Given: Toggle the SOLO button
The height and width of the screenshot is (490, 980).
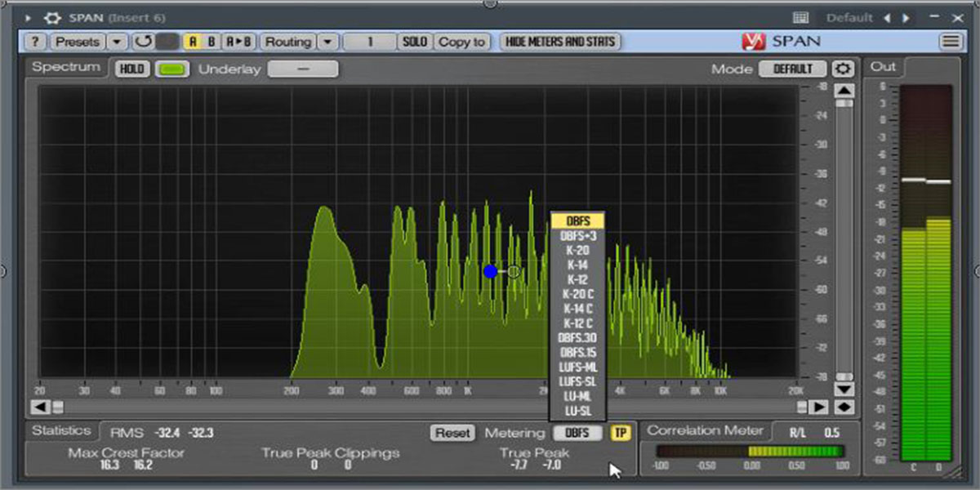Looking at the screenshot, I should (x=415, y=42).
